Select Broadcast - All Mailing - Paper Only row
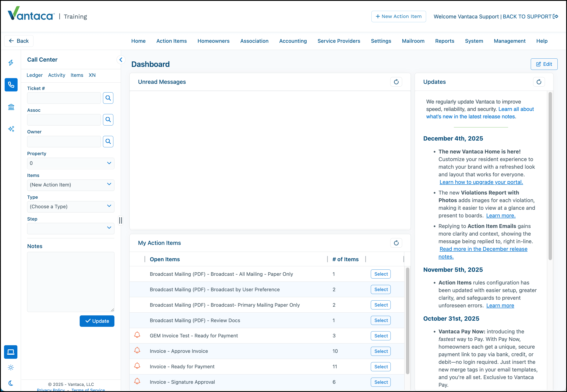567x392 pixels. point(381,274)
